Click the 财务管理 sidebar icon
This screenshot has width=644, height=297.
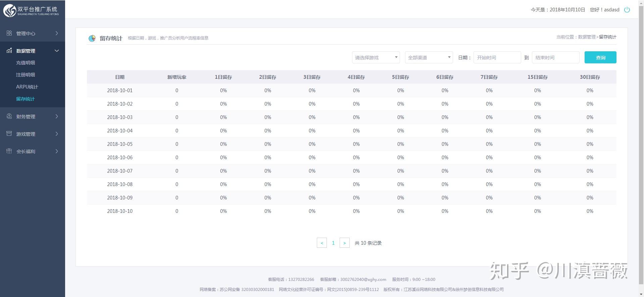click(9, 116)
